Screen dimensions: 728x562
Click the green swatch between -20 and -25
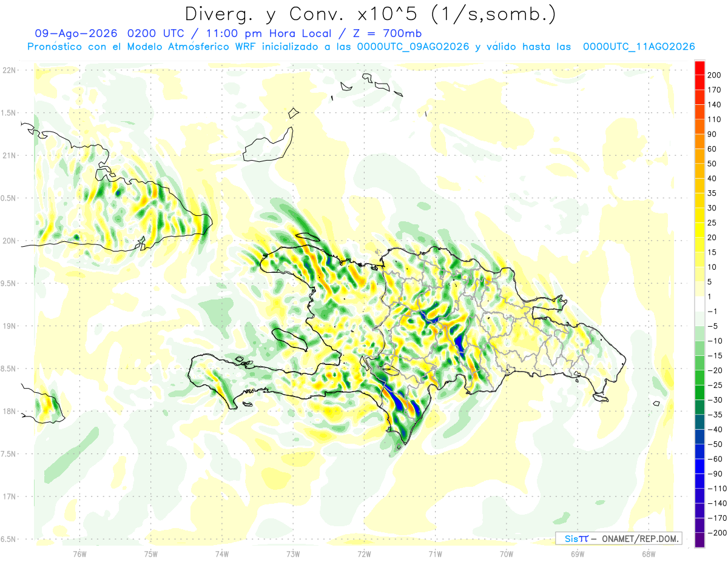pyautogui.click(x=700, y=378)
